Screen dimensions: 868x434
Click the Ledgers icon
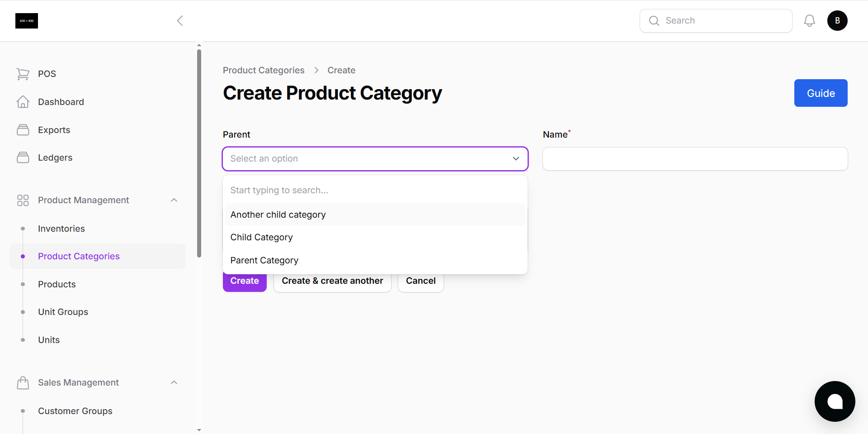[x=23, y=157]
